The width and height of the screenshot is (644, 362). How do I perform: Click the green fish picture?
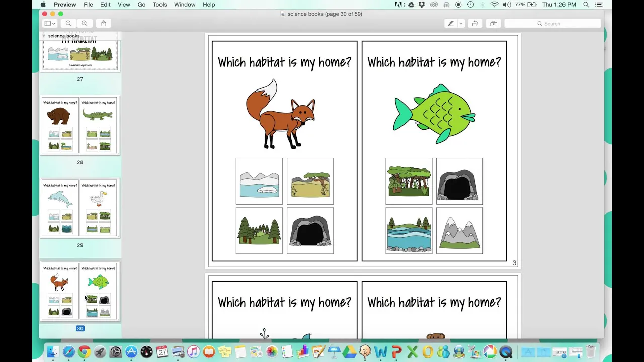pos(434,114)
